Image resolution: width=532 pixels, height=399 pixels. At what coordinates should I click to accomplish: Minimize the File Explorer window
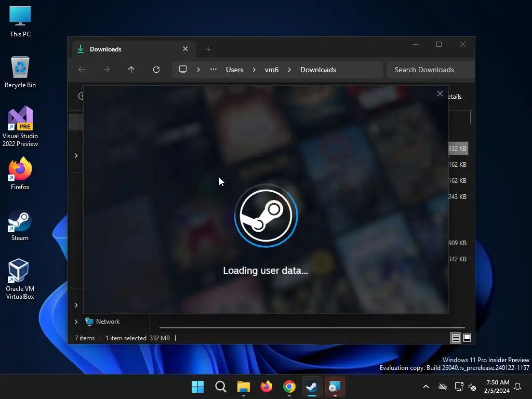click(416, 45)
